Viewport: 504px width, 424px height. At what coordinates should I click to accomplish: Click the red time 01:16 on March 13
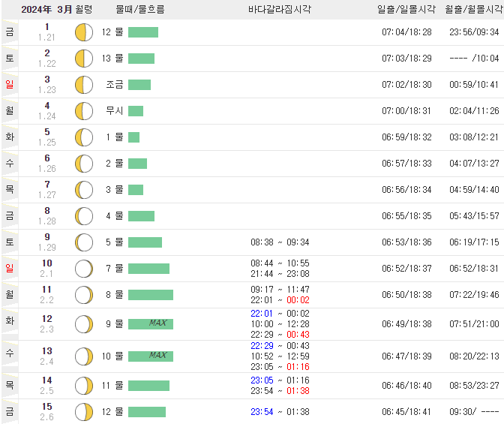click(298, 367)
